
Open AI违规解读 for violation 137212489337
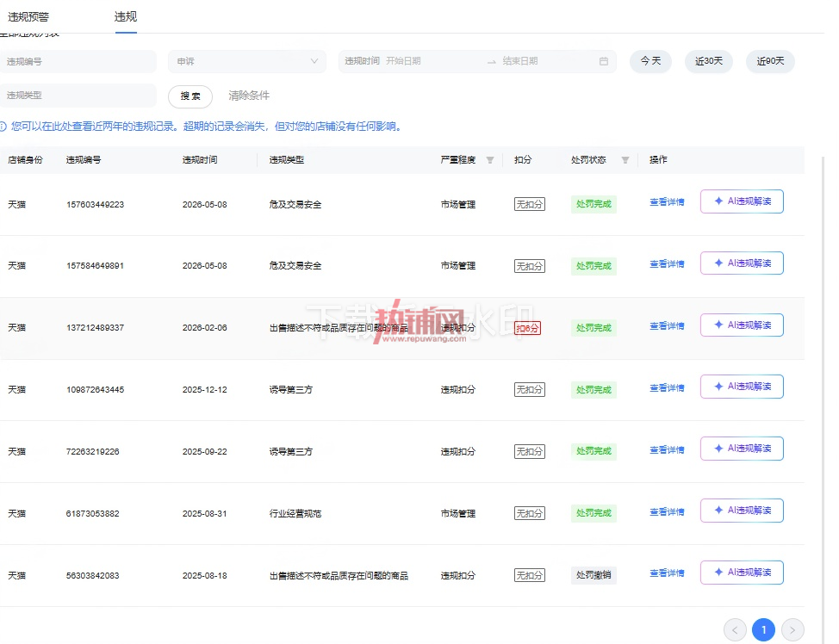click(743, 325)
